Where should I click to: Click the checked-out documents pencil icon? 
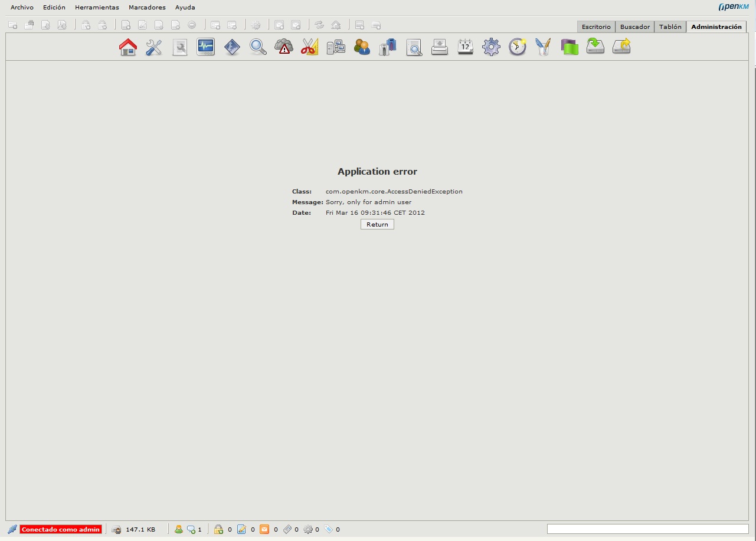[x=241, y=529]
